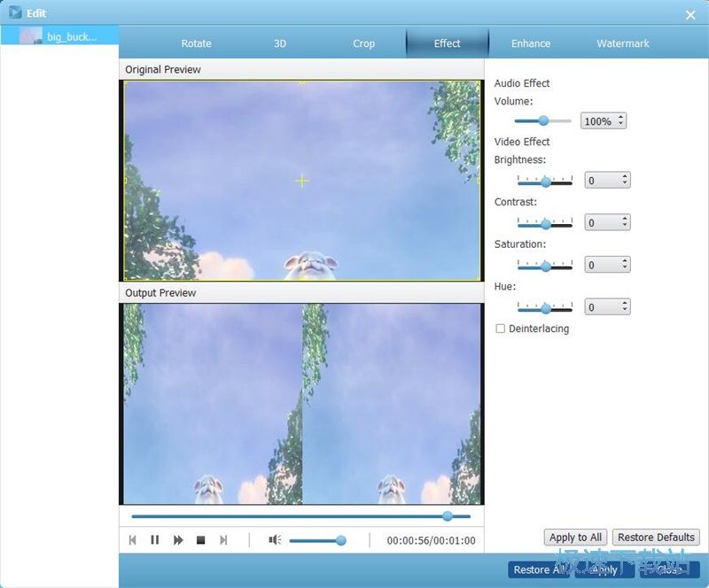Click the audio Volume slider handle

tap(543, 120)
